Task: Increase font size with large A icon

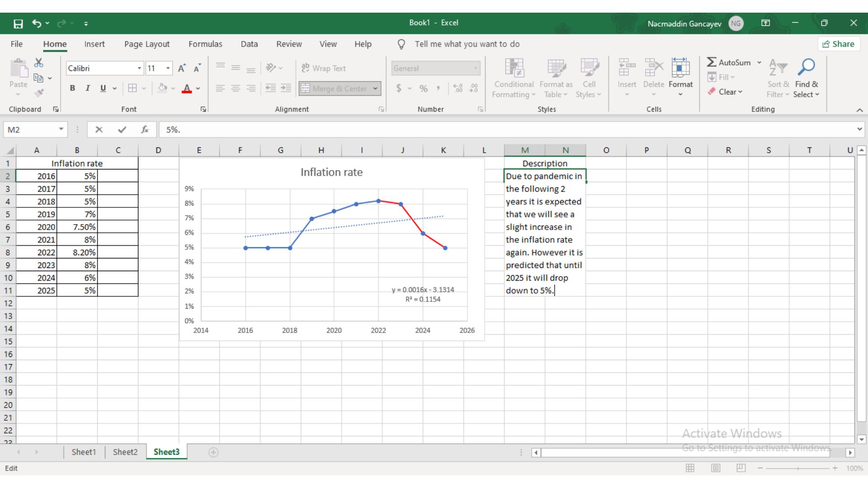Action: tap(181, 68)
